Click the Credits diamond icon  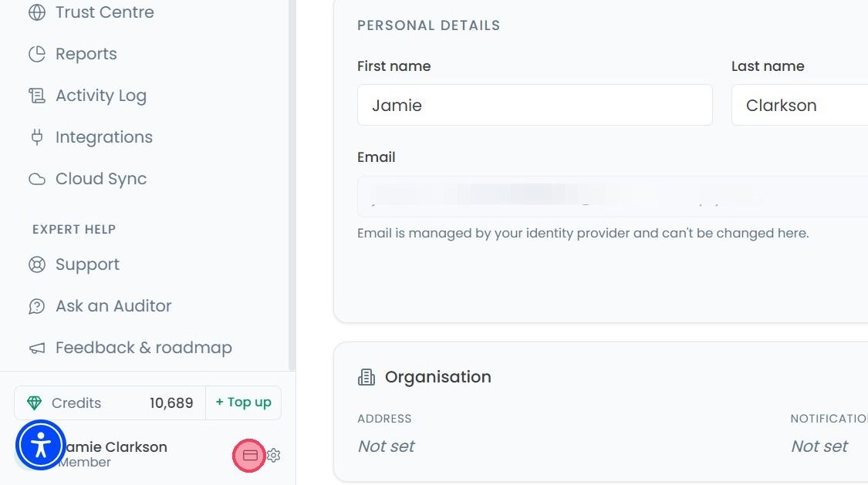point(34,402)
